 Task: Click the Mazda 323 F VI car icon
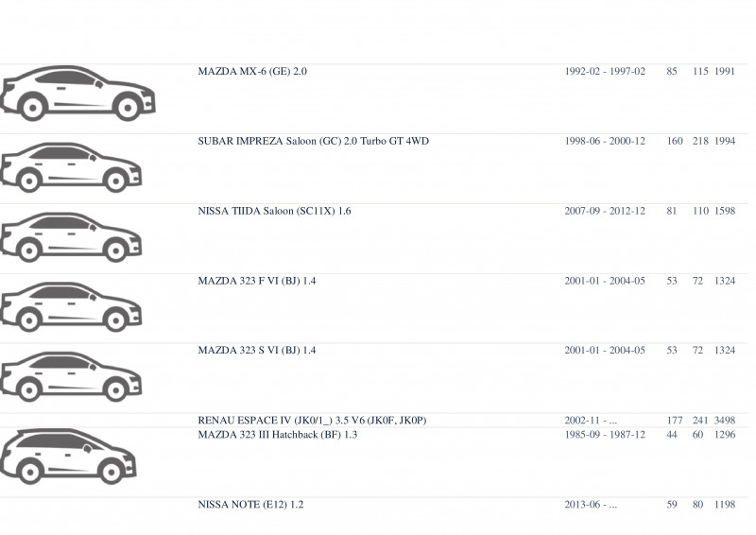71,307
